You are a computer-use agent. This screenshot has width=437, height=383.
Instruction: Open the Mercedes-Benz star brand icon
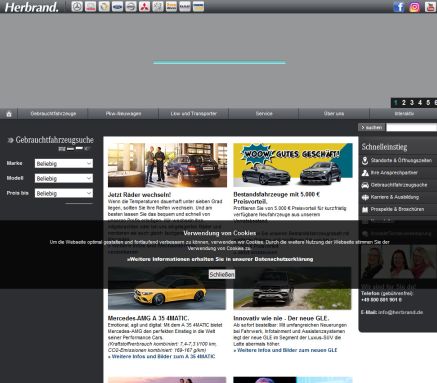click(x=77, y=6)
